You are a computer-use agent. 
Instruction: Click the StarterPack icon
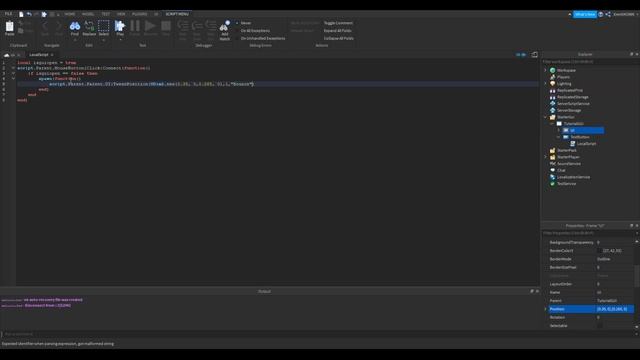tap(552, 150)
